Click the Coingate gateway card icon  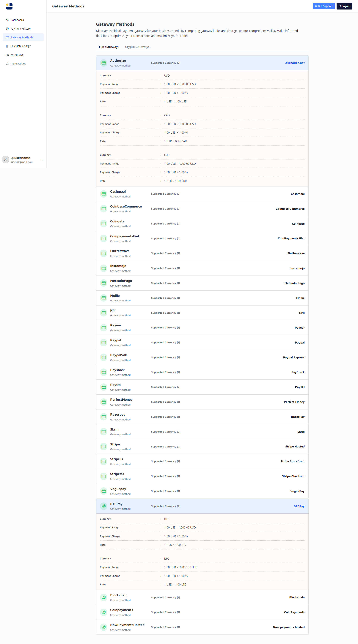(x=103, y=224)
